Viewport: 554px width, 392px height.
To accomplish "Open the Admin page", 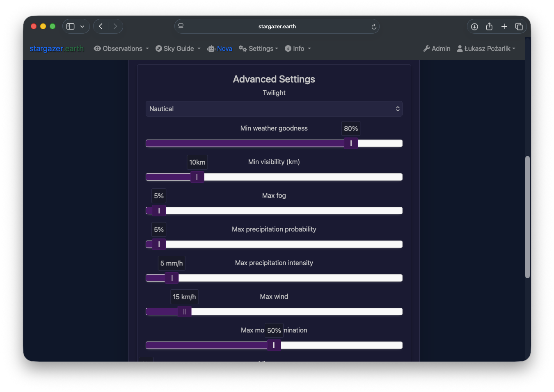I will pyautogui.click(x=437, y=48).
